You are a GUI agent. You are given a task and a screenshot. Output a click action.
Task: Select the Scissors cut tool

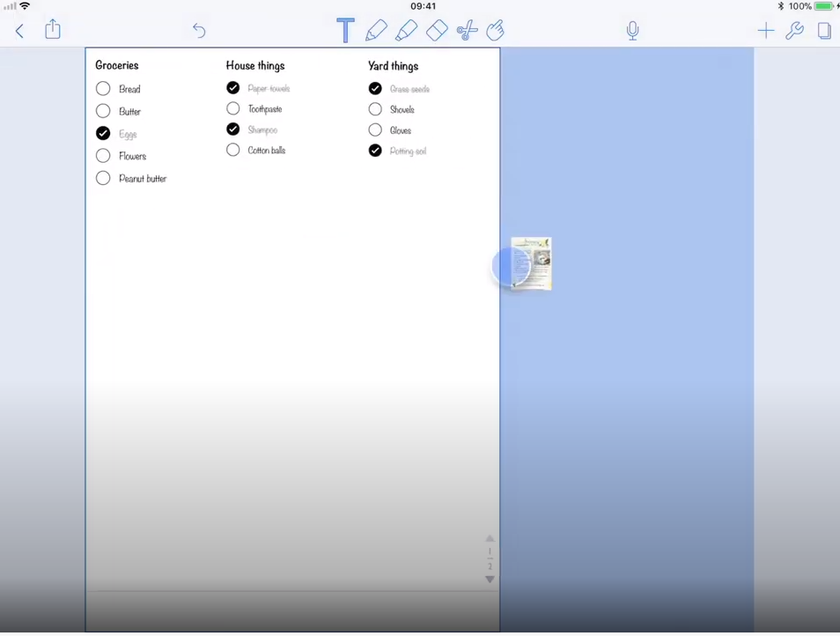click(467, 31)
